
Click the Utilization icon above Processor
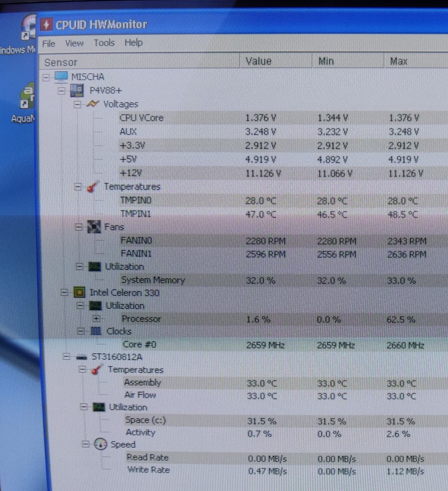point(96,306)
